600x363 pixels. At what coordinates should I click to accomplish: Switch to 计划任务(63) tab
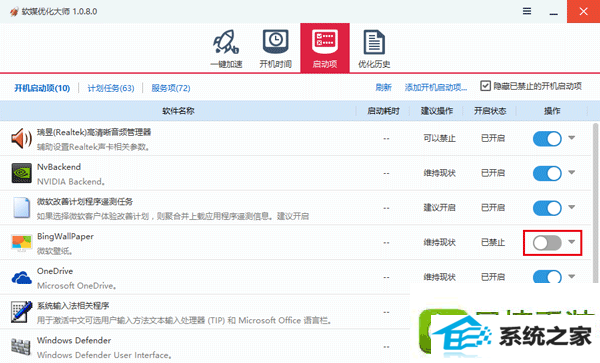point(111,88)
